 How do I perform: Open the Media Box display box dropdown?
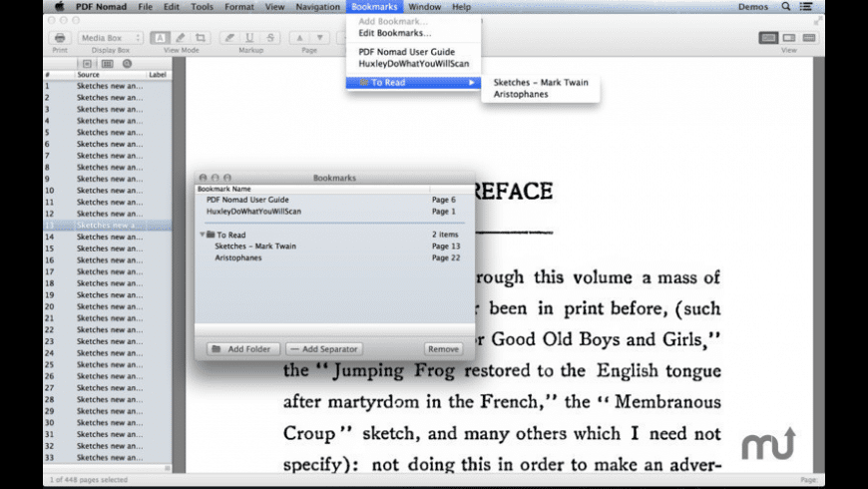point(110,38)
